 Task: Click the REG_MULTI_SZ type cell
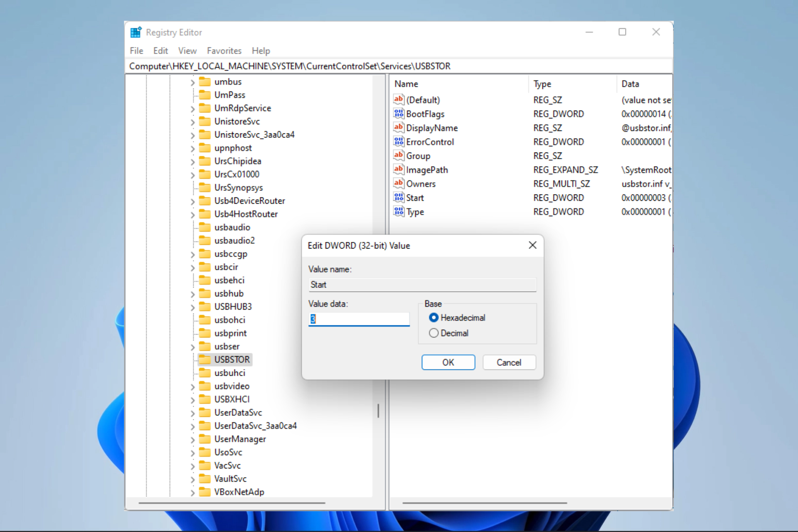pyautogui.click(x=562, y=184)
